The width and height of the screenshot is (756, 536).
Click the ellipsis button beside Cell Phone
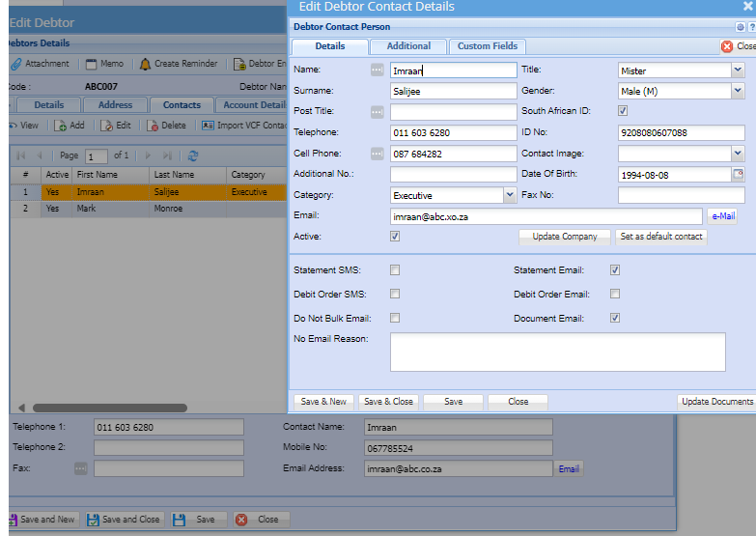point(378,154)
